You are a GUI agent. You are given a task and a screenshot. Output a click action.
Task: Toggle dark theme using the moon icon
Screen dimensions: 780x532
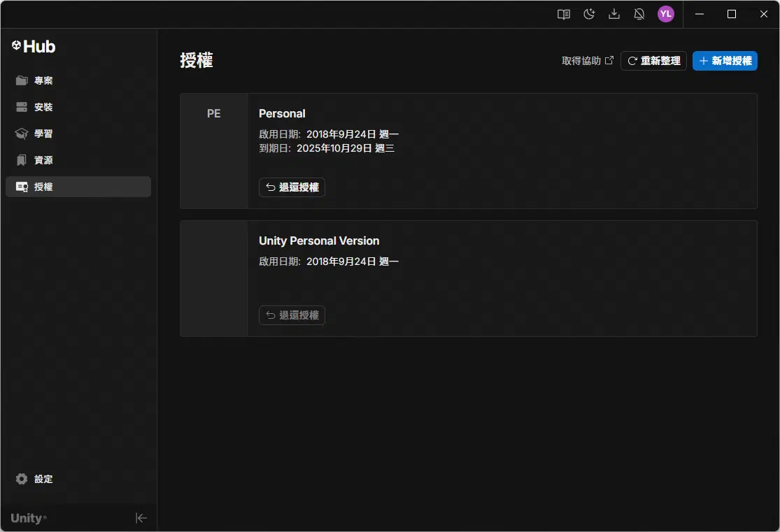(588, 14)
